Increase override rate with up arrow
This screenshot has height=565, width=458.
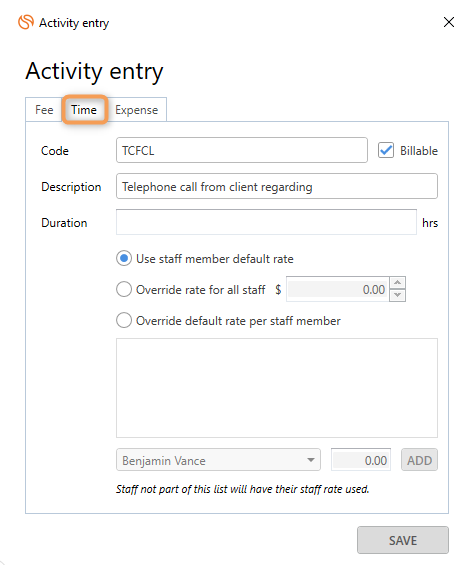coord(397,283)
